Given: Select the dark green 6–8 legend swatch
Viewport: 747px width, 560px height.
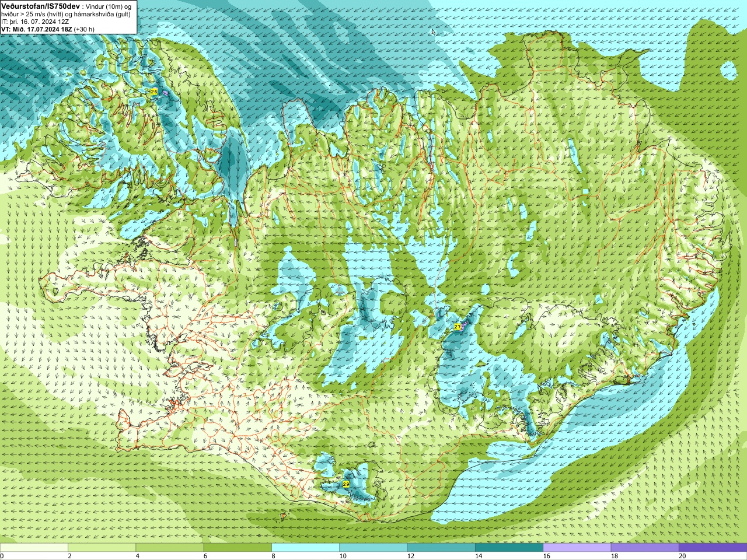Looking at the screenshot, I should pos(238,547).
